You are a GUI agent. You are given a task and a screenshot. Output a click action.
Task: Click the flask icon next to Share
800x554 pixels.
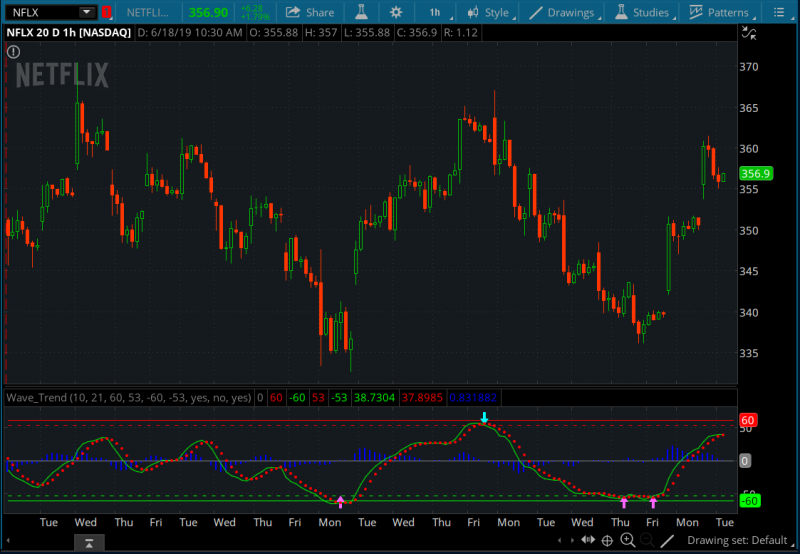[361, 12]
